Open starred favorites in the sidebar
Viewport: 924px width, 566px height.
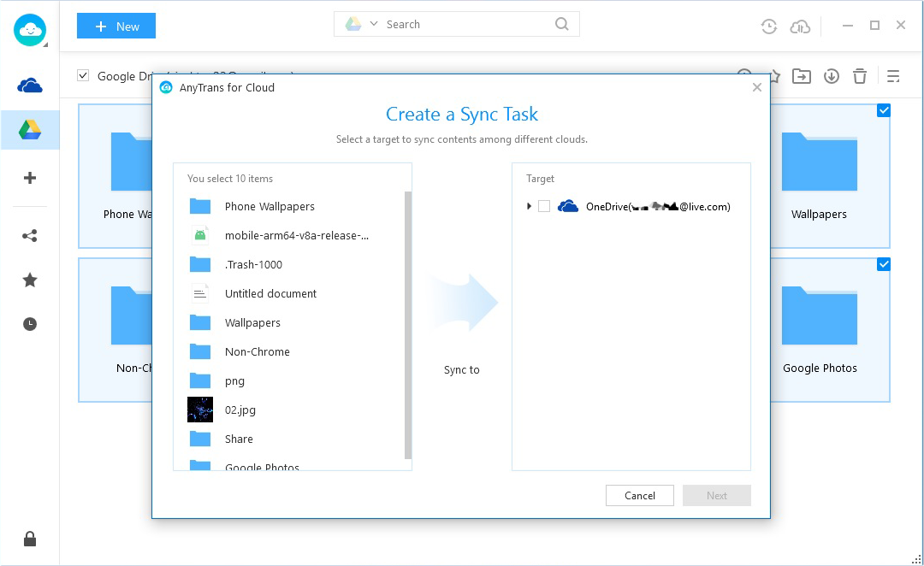[29, 280]
